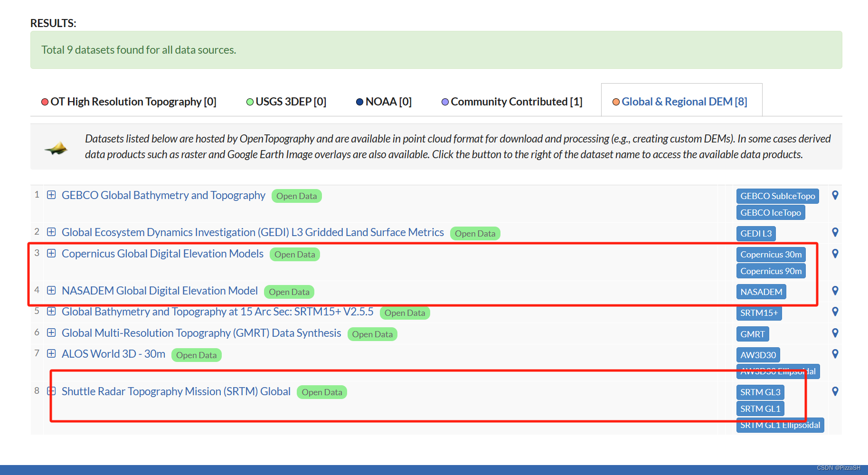
Task: Click the map marker for GEBCO dataset
Action: (x=835, y=195)
